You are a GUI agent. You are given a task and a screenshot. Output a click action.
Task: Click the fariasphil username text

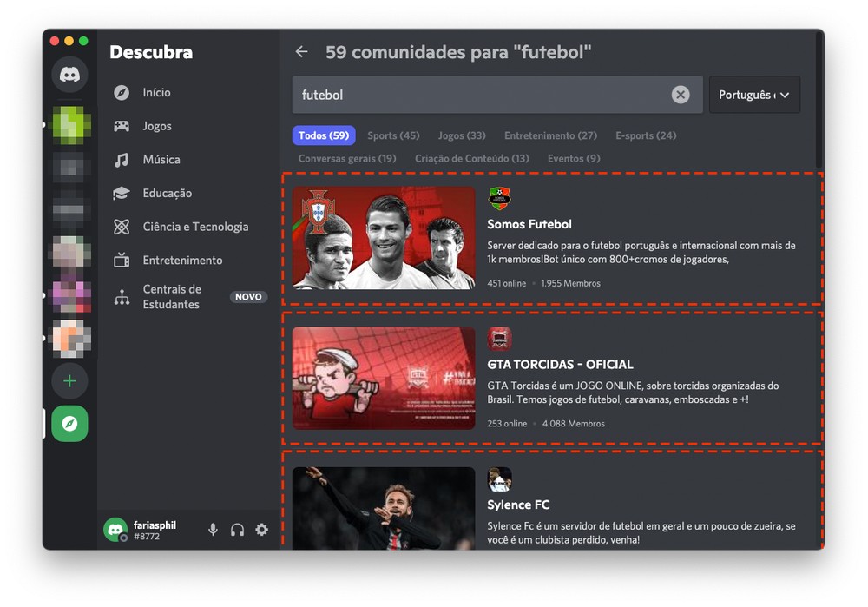click(155, 525)
